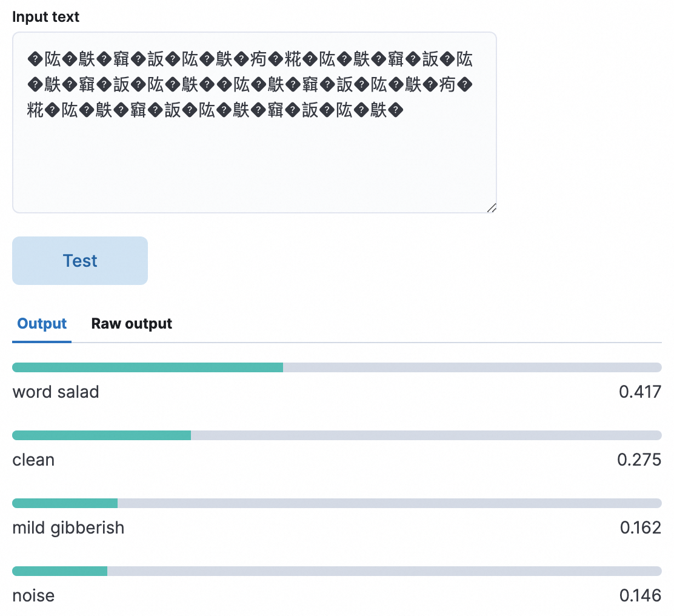Click the teal fill of word salad bar
This screenshot has height=616, width=674.
[147, 367]
